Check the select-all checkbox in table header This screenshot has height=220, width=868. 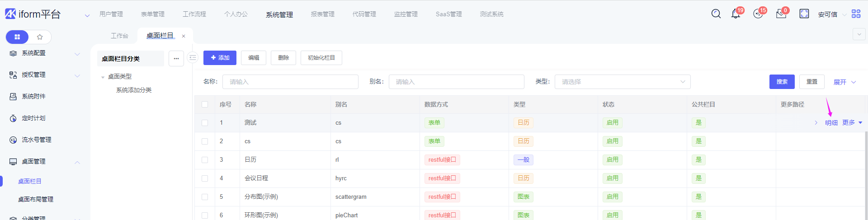point(205,104)
